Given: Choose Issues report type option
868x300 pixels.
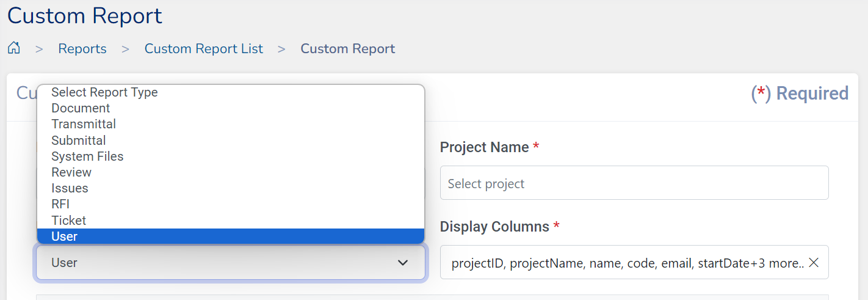Looking at the screenshot, I should (70, 188).
